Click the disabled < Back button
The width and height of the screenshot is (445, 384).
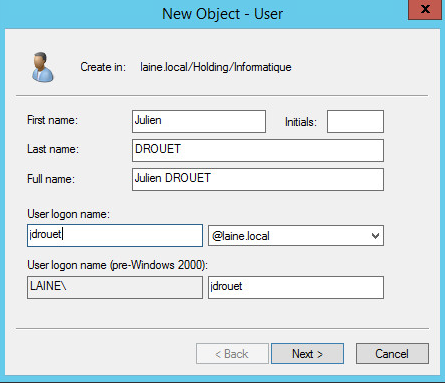(x=232, y=353)
